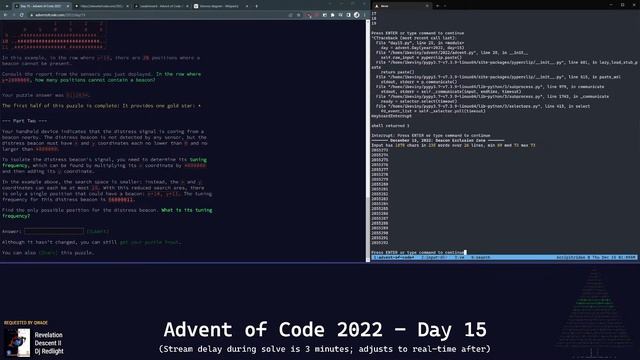Viewport: 640px width, 360px height.
Task: Click the 'Advent of Code 2022 – Day 15' title
Action: 325,330
